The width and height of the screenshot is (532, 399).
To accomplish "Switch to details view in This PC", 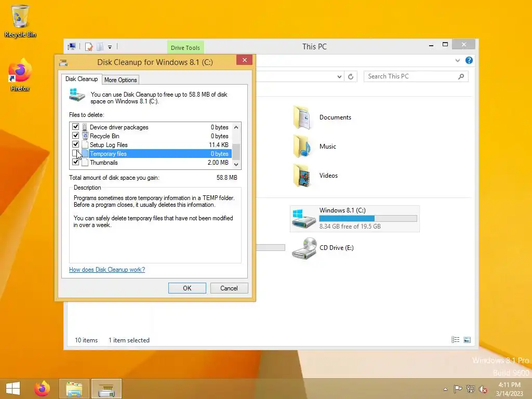I will click(455, 340).
